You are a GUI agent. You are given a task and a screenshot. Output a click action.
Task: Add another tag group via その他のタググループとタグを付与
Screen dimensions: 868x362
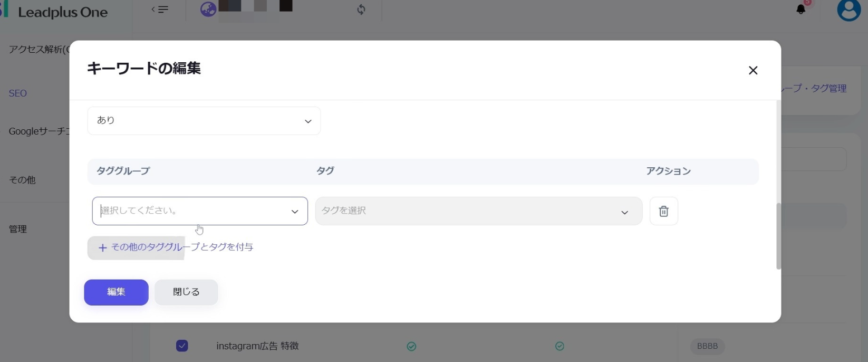click(x=176, y=247)
